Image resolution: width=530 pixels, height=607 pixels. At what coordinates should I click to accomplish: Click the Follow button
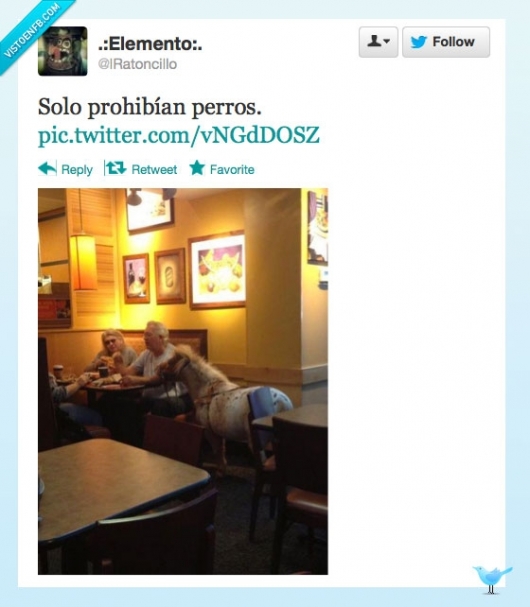pyautogui.click(x=446, y=42)
